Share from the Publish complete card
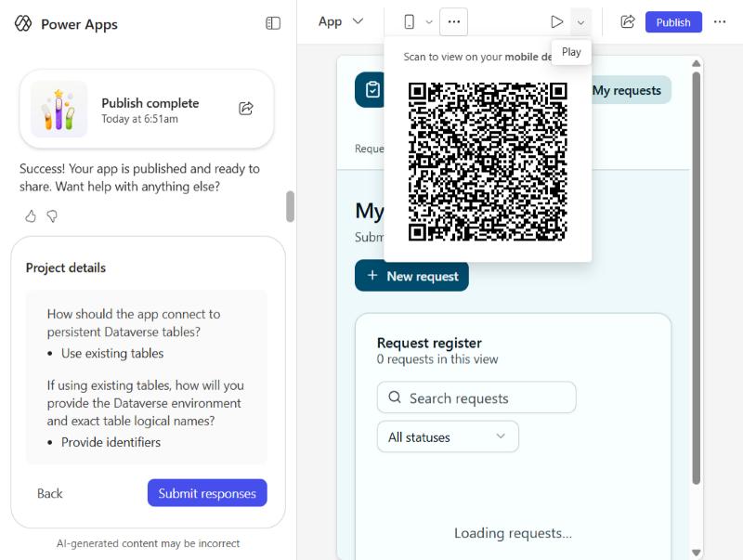The height and width of the screenshot is (560, 743). point(246,109)
